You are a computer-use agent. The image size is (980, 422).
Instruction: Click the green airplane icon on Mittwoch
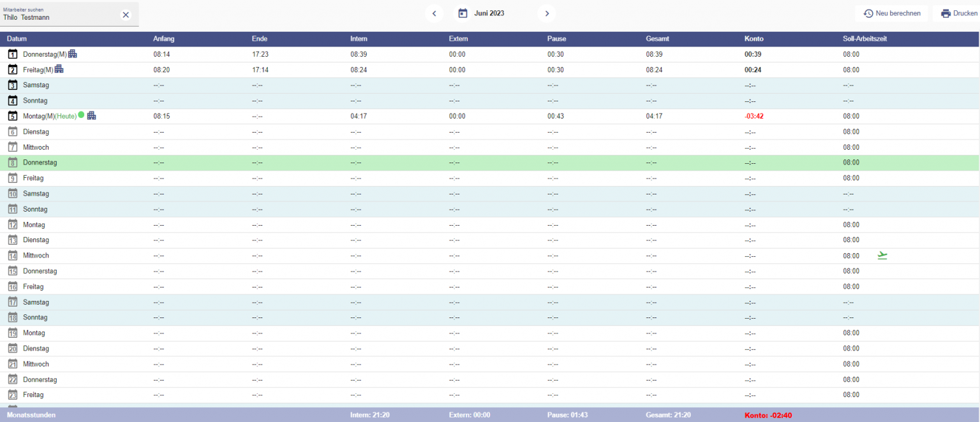(882, 256)
